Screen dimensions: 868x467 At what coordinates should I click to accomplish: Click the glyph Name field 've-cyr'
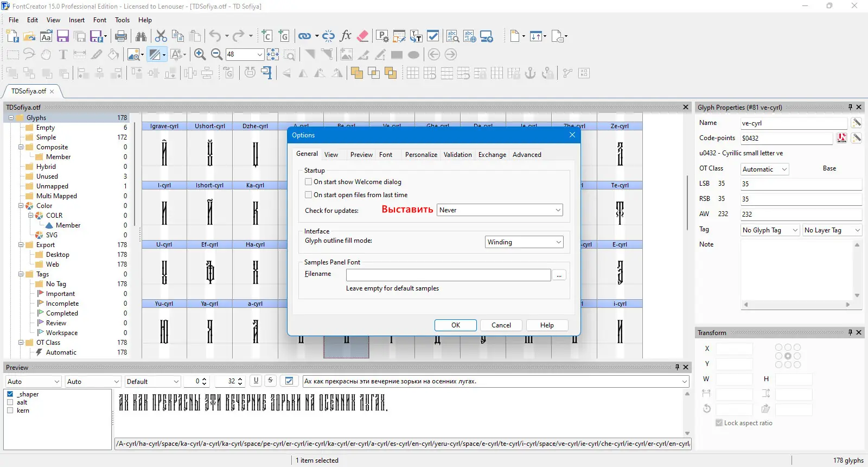tap(794, 123)
